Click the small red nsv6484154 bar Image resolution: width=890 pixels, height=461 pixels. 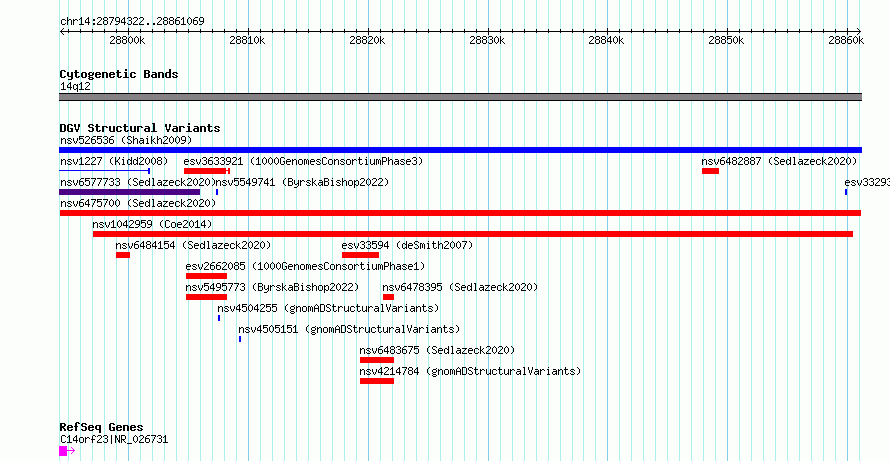[x=123, y=255]
